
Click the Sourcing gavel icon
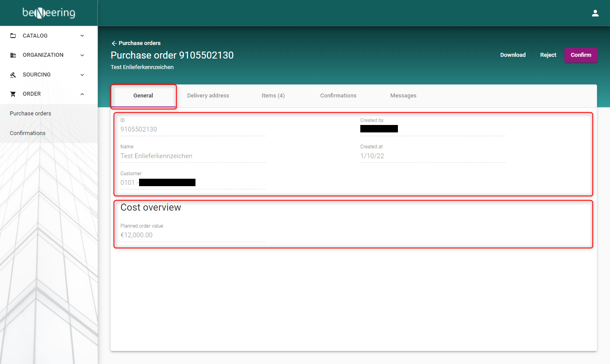[x=13, y=75]
